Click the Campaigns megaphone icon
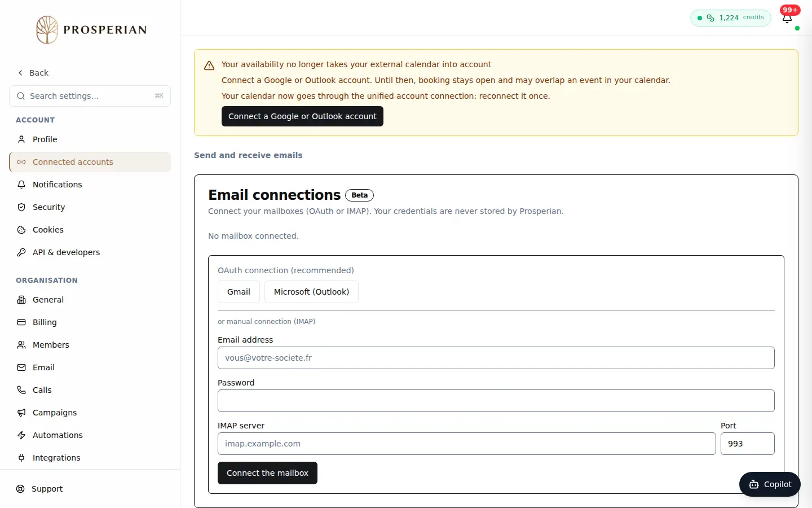Viewport: 812px width, 508px height. pos(21,413)
